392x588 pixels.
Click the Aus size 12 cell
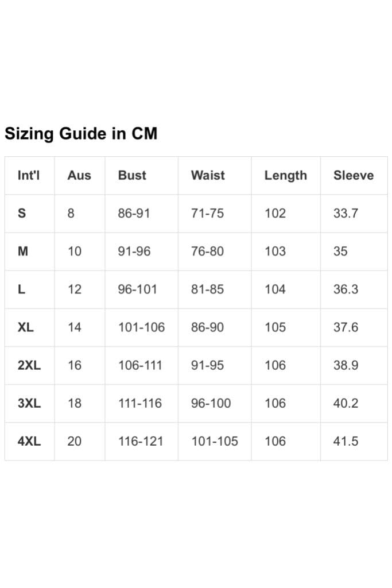pos(75,289)
